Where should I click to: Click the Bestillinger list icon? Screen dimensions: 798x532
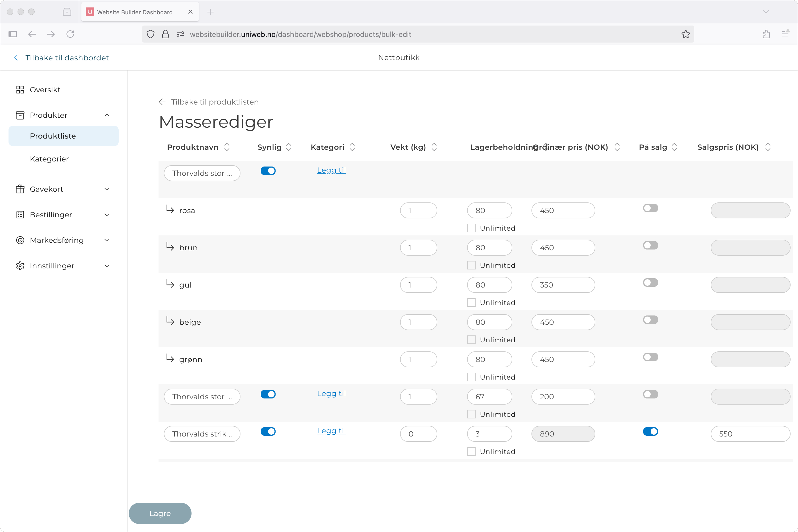pos(20,215)
